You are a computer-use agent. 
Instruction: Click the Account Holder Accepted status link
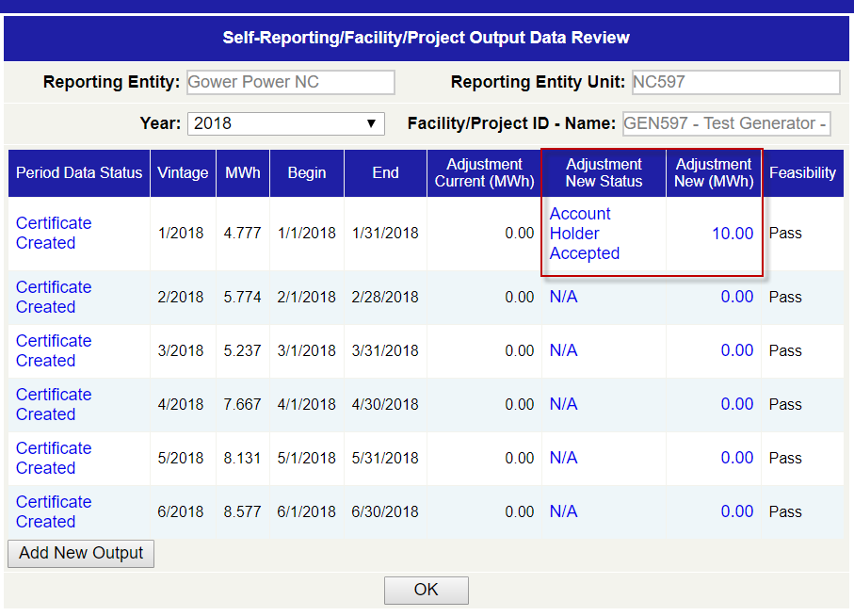pyautogui.click(x=584, y=234)
